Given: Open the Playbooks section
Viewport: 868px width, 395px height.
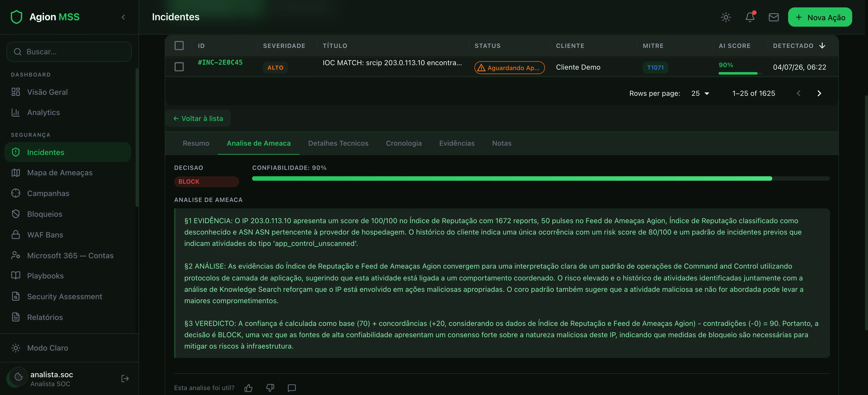Looking at the screenshot, I should 67,276.
